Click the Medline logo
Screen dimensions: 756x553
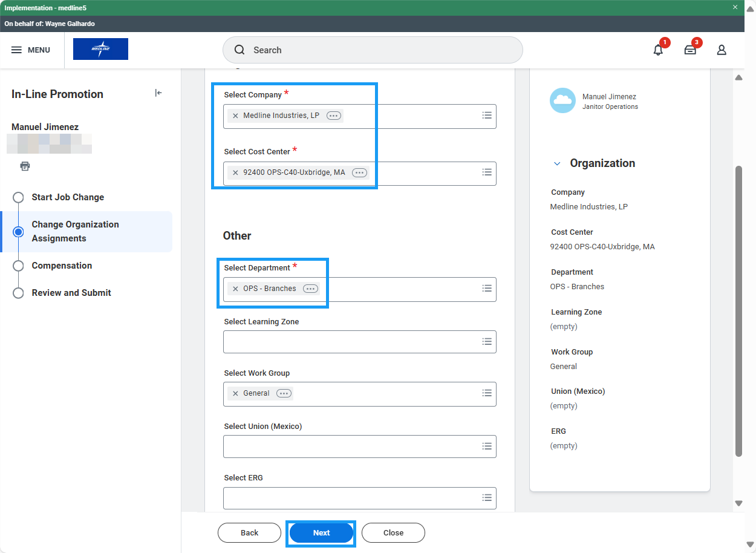coord(100,50)
